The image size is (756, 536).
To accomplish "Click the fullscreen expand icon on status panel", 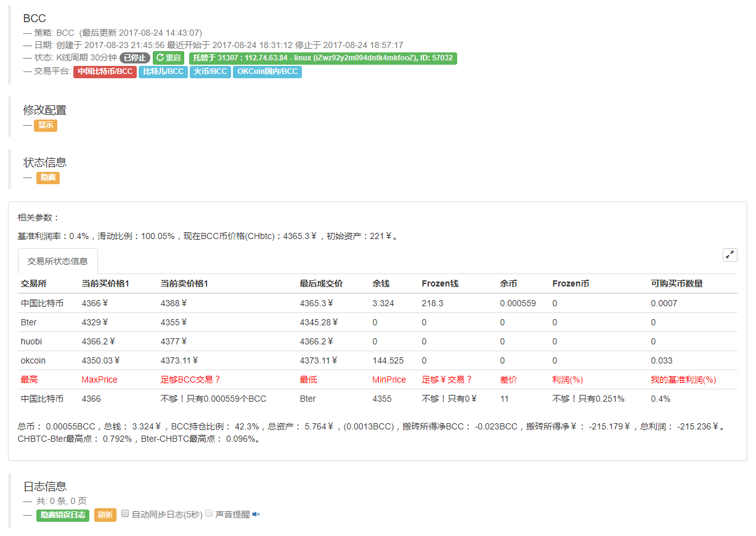I will [730, 255].
